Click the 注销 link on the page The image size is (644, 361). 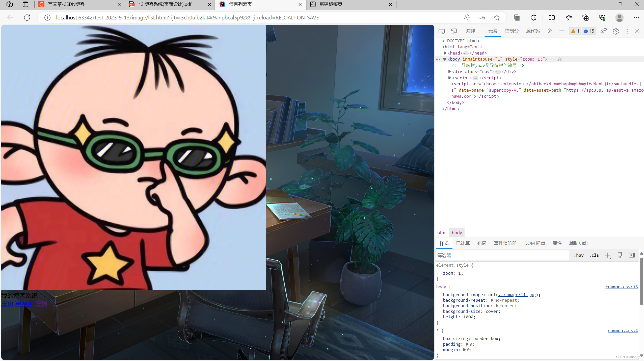41,303
